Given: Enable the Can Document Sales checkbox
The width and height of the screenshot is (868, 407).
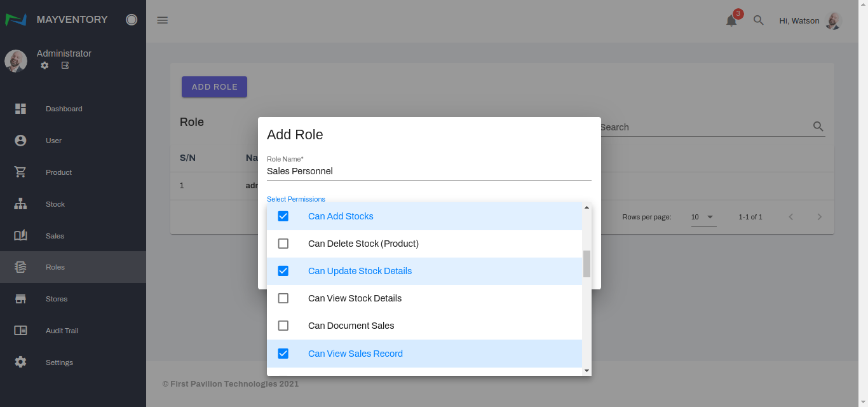Looking at the screenshot, I should pos(283,326).
